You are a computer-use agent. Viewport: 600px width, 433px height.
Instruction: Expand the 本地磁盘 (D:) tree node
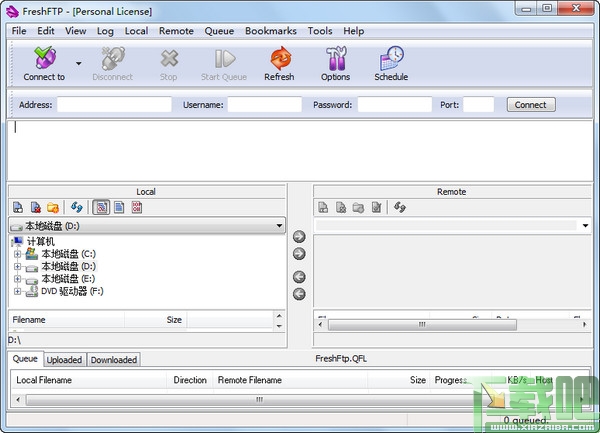(17, 266)
